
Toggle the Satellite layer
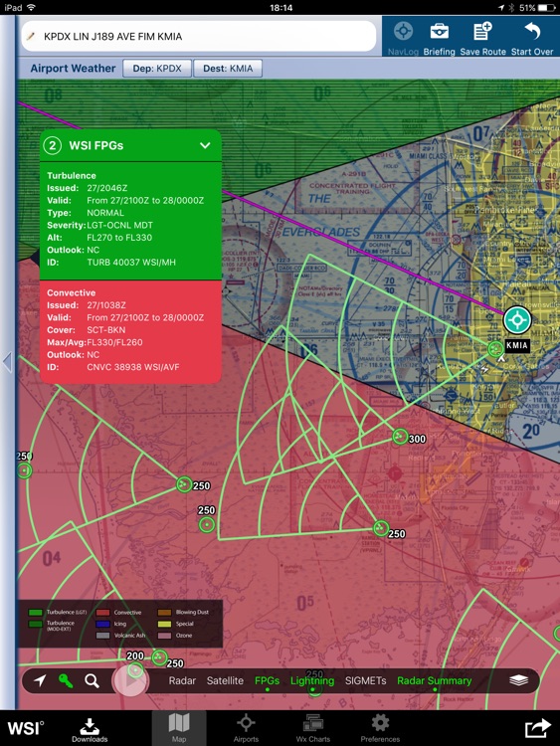coord(225,680)
